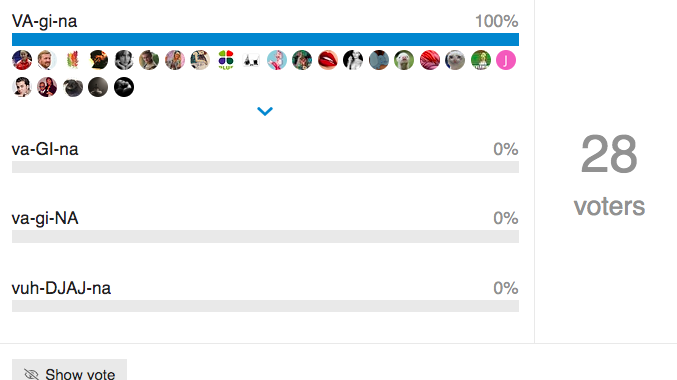Screen dimensions: 677x380
Task: Click the last black avatar in second row
Action: coord(124,87)
